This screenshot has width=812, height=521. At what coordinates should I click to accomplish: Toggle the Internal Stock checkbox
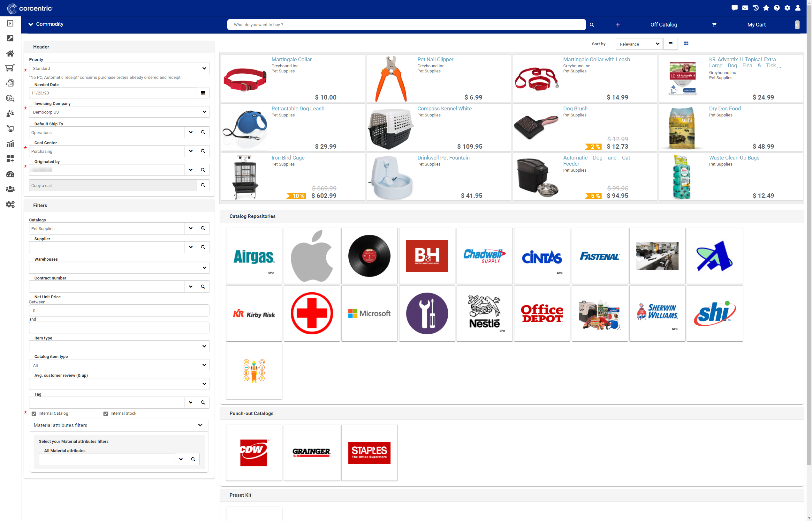[106, 414]
